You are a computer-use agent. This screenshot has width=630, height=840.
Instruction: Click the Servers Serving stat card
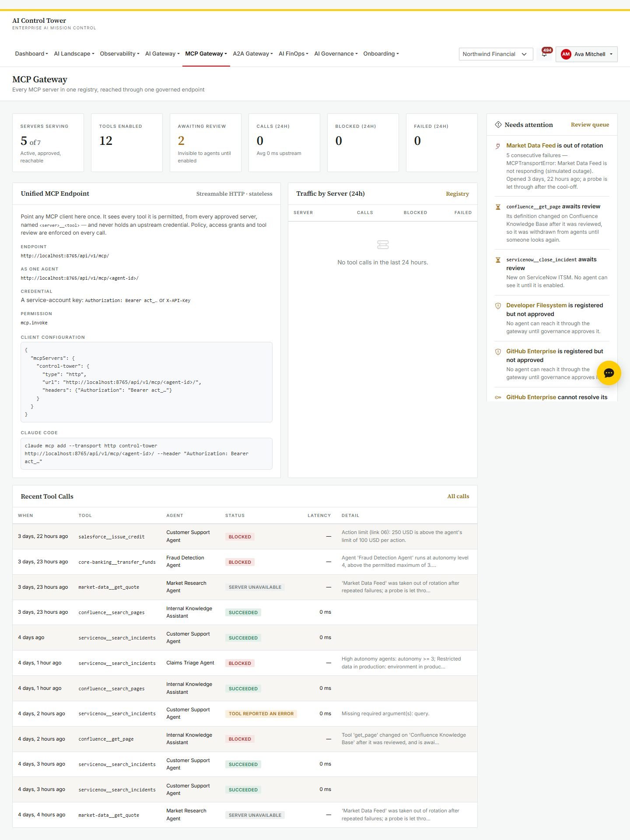click(x=48, y=143)
